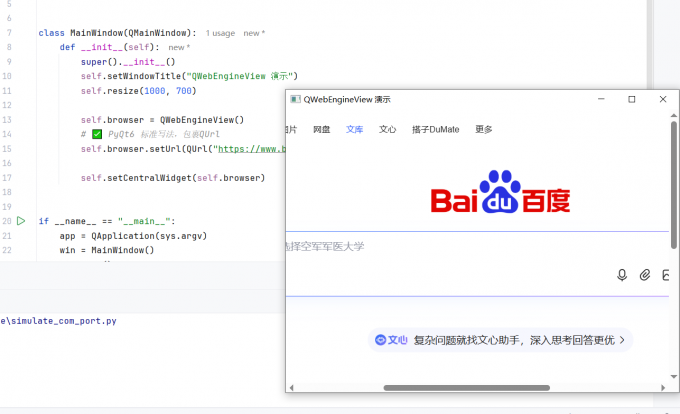Click the microphone voice search icon

tap(622, 275)
